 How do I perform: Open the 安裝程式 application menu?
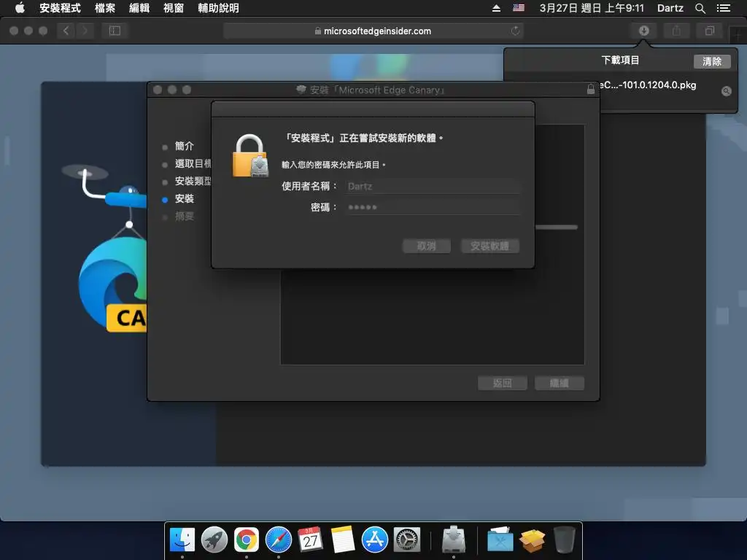(60, 8)
